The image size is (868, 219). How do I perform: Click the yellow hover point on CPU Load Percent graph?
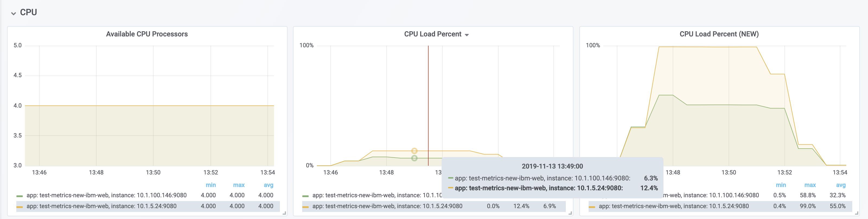point(414,151)
